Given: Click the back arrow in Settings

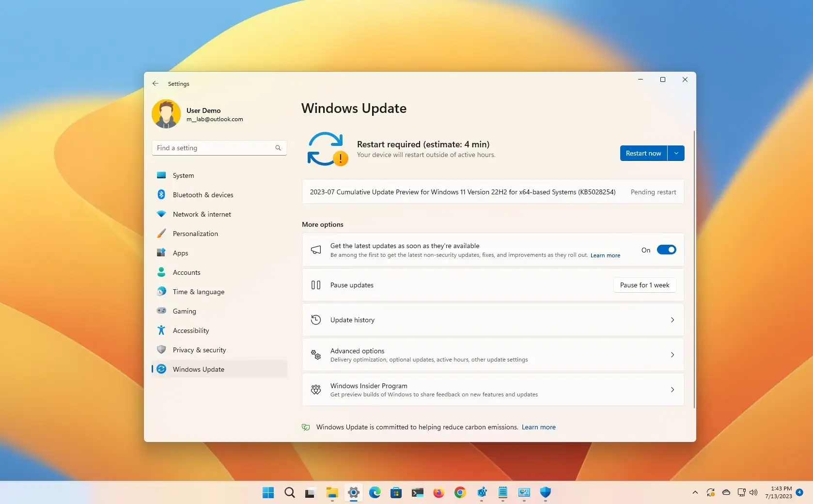Looking at the screenshot, I should pyautogui.click(x=156, y=83).
